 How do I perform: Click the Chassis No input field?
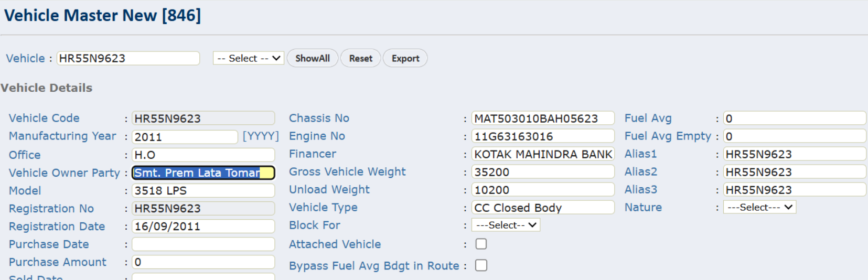pos(542,119)
